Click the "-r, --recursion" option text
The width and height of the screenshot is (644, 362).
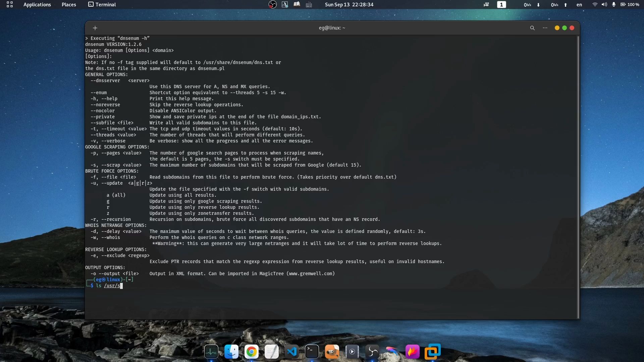(111, 219)
